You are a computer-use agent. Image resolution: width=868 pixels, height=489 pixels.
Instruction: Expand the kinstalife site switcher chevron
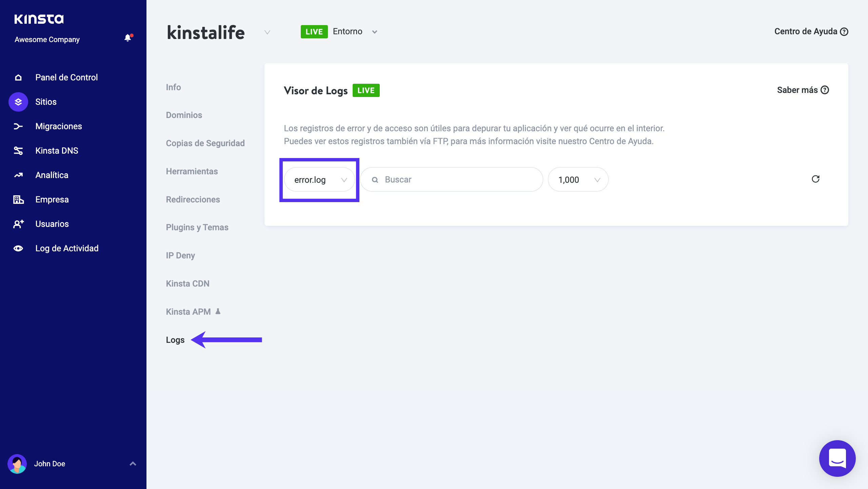click(x=267, y=33)
